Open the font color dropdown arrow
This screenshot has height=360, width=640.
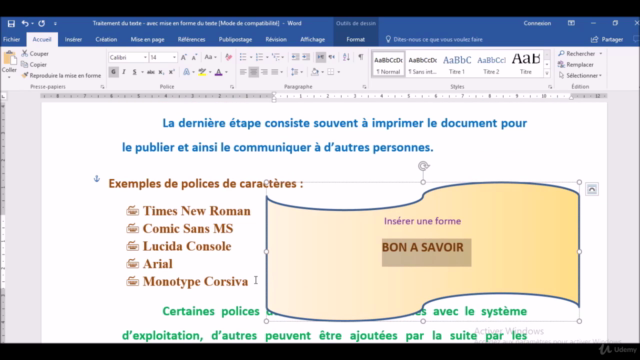226,72
